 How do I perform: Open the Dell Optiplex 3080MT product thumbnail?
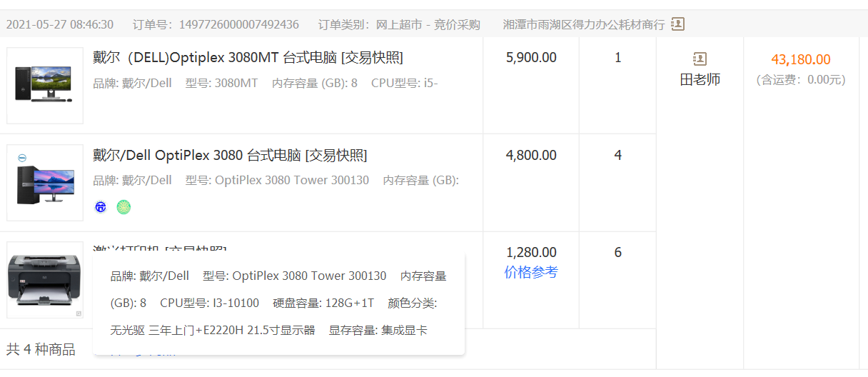pyautogui.click(x=45, y=86)
